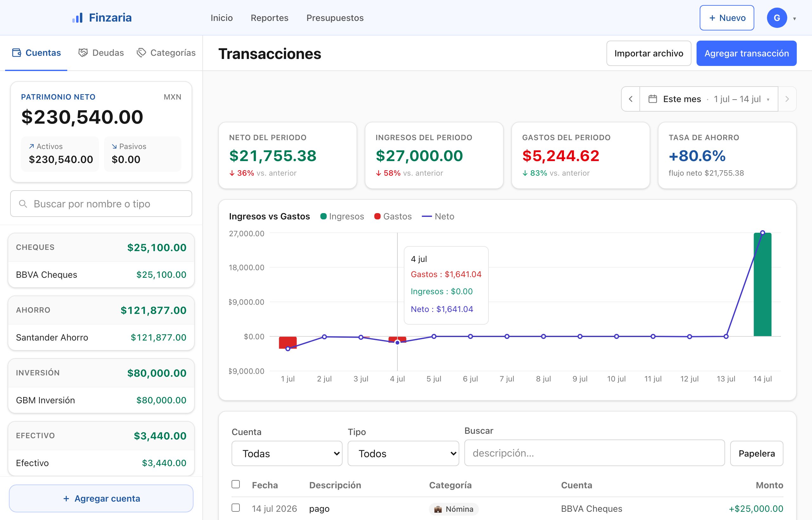812x520 pixels.
Task: Click the down arrow beside 83% vs. anterior
Action: tap(525, 173)
